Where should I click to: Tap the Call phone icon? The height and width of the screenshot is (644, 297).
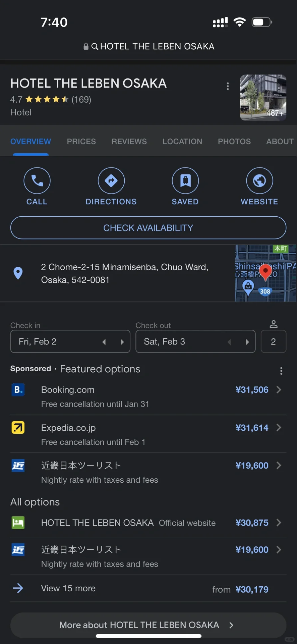pyautogui.click(x=37, y=180)
